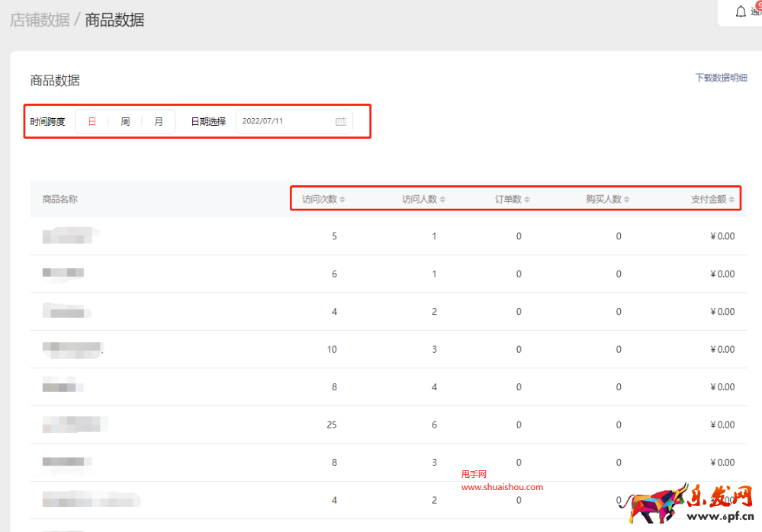Click the notification bell icon
Image resolution: width=762 pixels, height=532 pixels.
740,12
